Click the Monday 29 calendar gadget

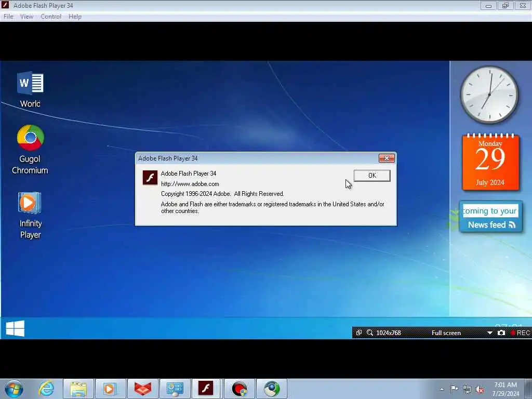point(490,162)
